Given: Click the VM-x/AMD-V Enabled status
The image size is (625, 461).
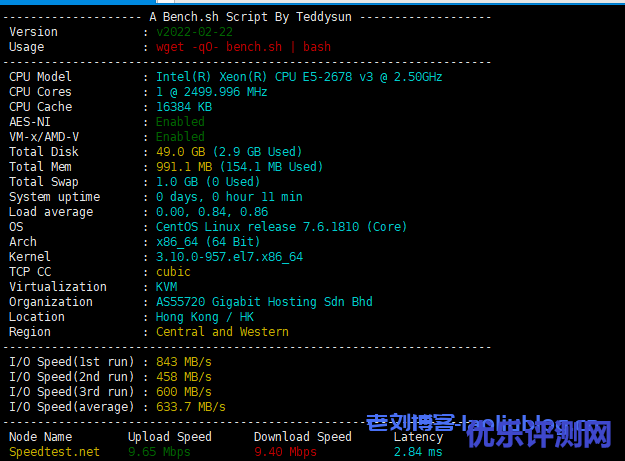Looking at the screenshot, I should point(180,137).
